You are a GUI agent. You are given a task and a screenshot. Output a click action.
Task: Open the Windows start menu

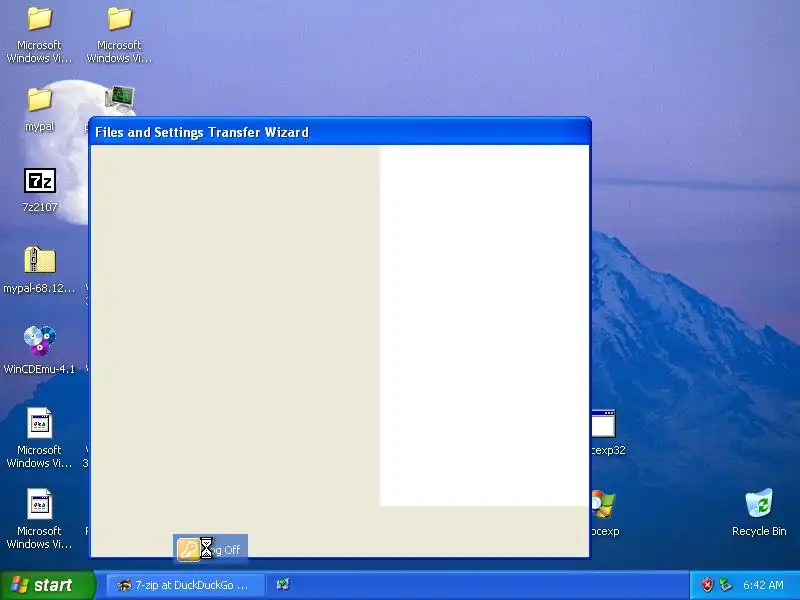coord(48,585)
